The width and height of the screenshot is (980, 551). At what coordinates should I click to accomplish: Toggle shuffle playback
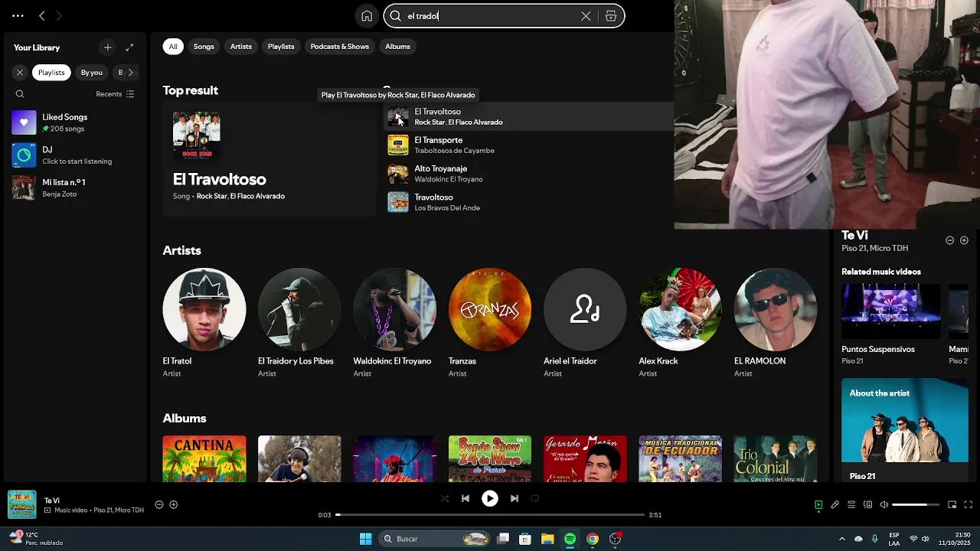click(x=445, y=498)
